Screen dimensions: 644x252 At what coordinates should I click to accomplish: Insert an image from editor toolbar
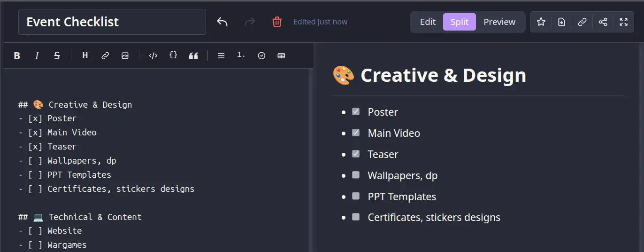click(x=125, y=55)
